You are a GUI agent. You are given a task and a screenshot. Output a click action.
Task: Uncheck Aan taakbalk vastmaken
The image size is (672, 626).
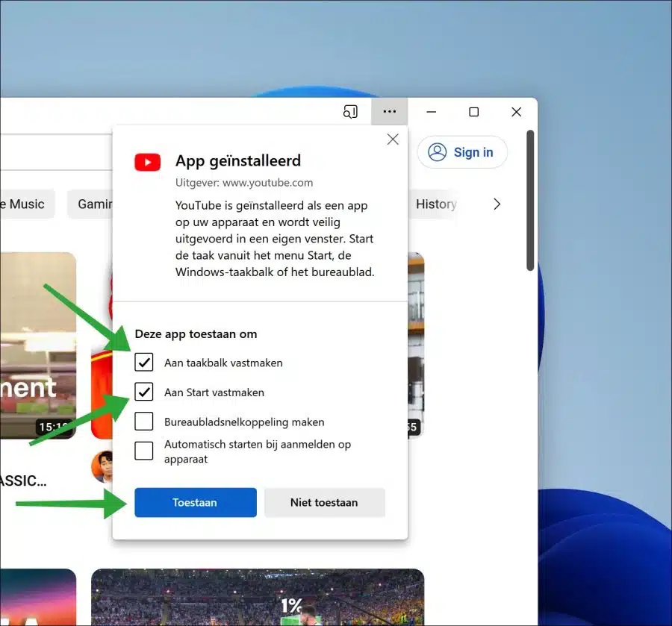(143, 362)
